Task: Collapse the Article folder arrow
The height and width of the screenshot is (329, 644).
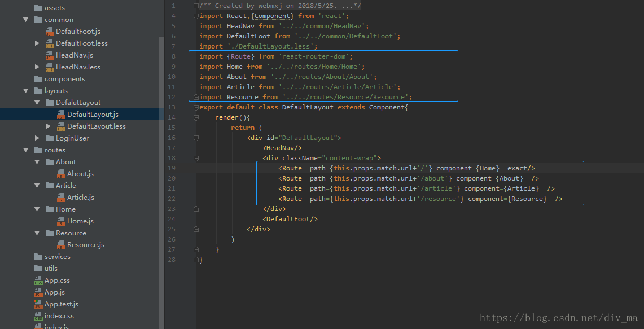Action: pos(37,186)
